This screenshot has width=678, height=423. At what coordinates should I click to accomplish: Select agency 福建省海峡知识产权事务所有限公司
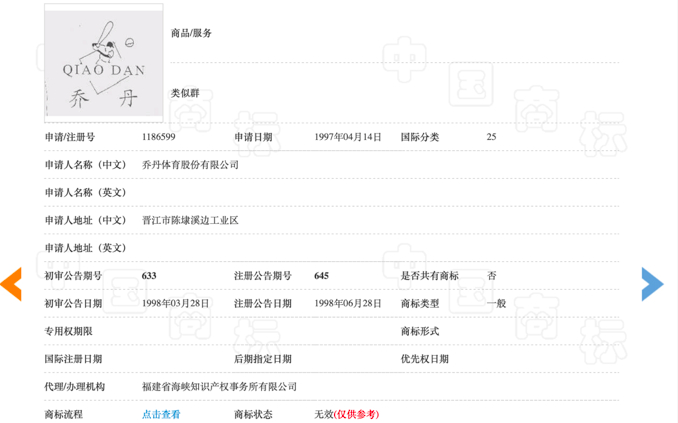pyautogui.click(x=219, y=387)
